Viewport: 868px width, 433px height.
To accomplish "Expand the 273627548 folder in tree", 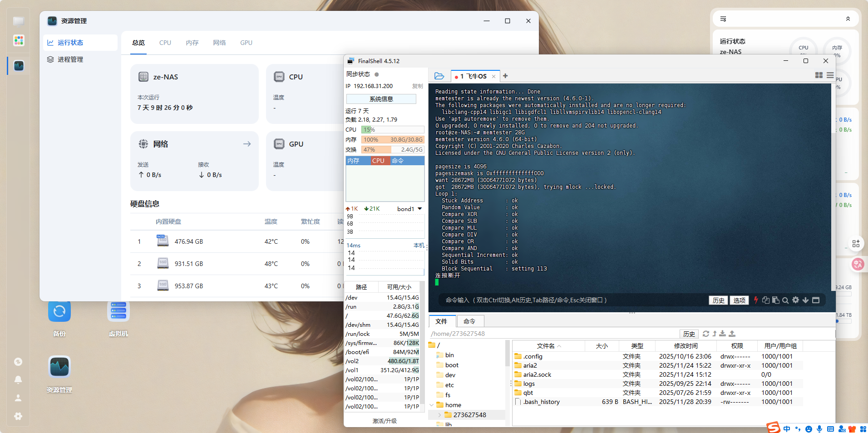I will 439,415.
